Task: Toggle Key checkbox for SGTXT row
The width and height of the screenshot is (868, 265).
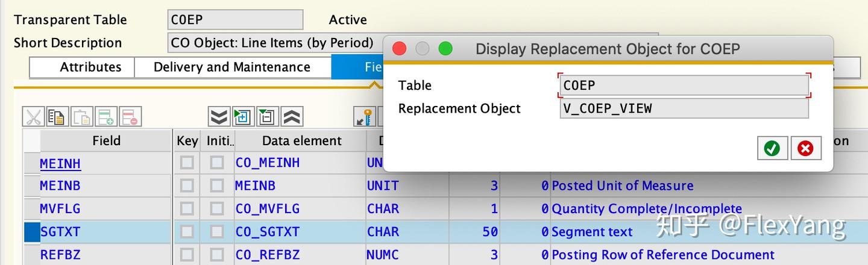Action: pyautogui.click(x=187, y=232)
